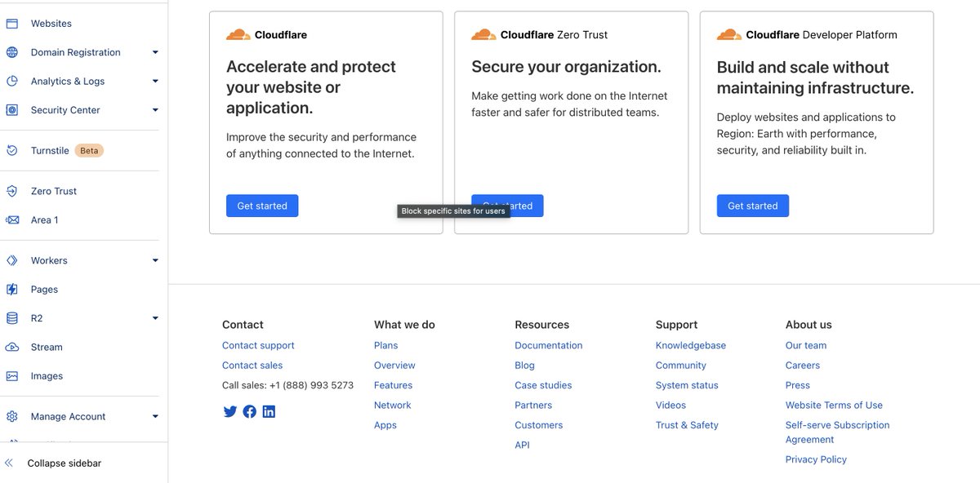Click the Workers icon in sidebar
Image resolution: width=980 pixels, height=483 pixels.
pyautogui.click(x=12, y=260)
